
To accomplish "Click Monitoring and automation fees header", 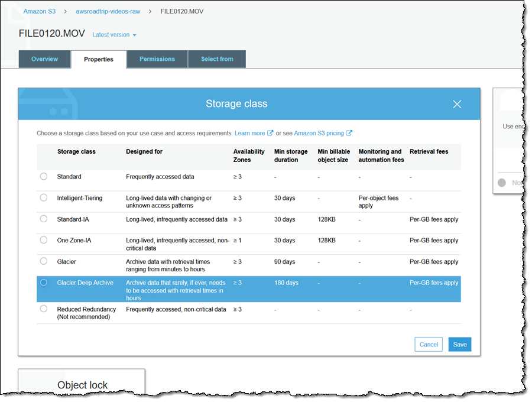I will pos(381,155).
